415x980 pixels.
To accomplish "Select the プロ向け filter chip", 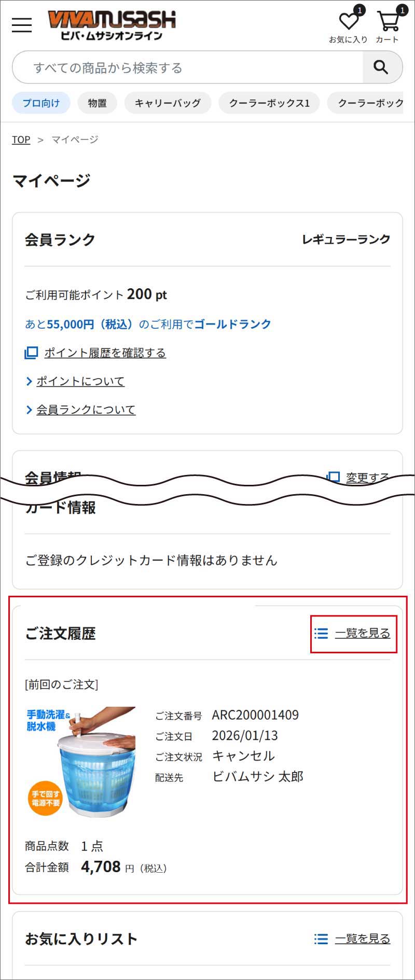I will (x=40, y=103).
